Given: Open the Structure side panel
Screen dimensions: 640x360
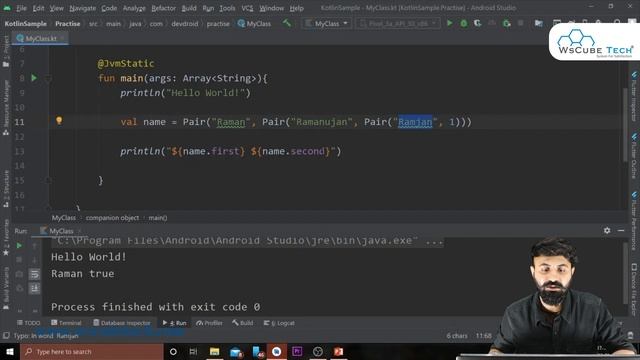Looking at the screenshot, I should (x=6, y=189).
